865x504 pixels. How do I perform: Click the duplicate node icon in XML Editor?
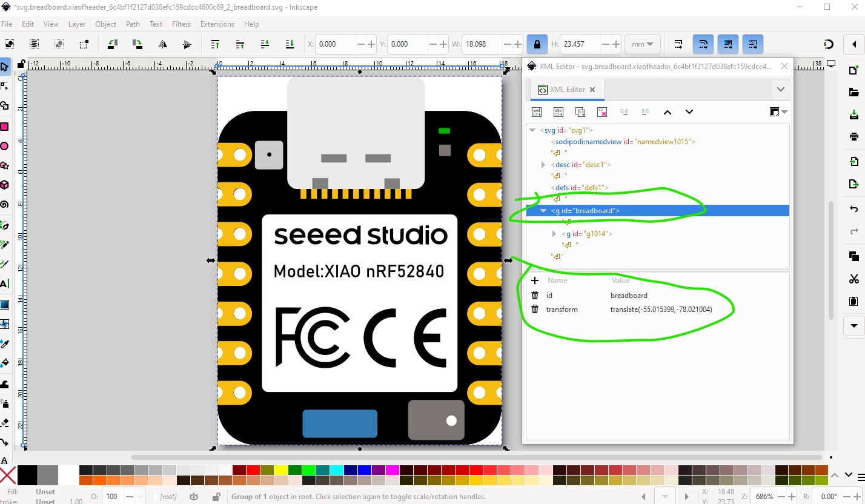580,112
